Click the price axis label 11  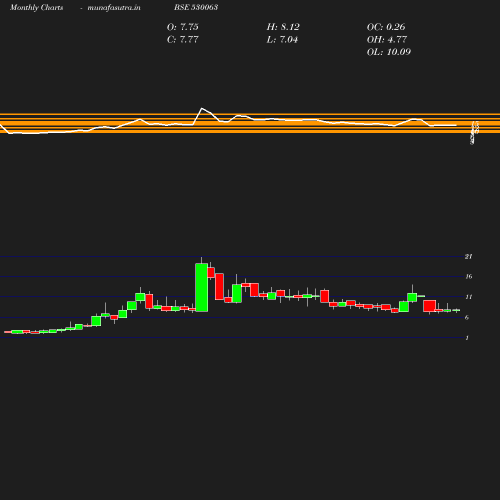(x=469, y=297)
